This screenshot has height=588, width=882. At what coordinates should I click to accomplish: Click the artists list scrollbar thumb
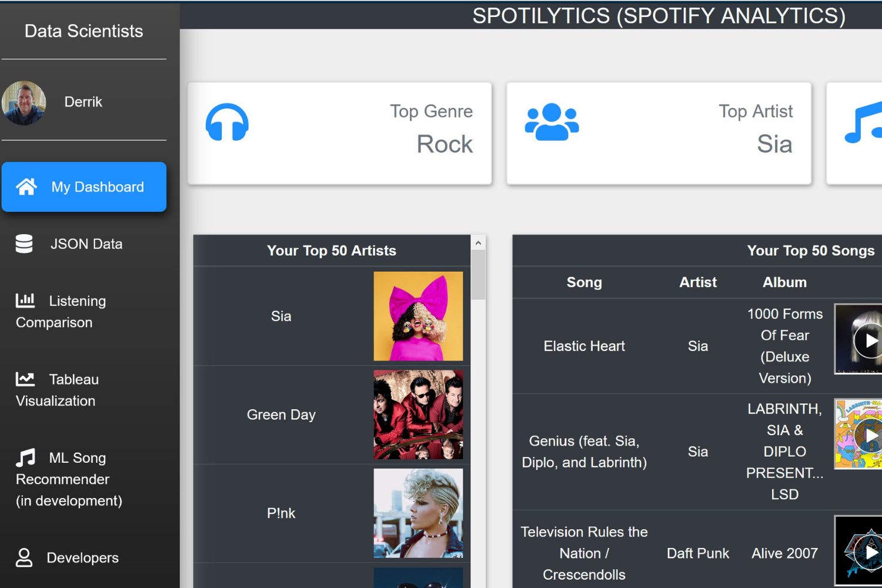coord(478,275)
